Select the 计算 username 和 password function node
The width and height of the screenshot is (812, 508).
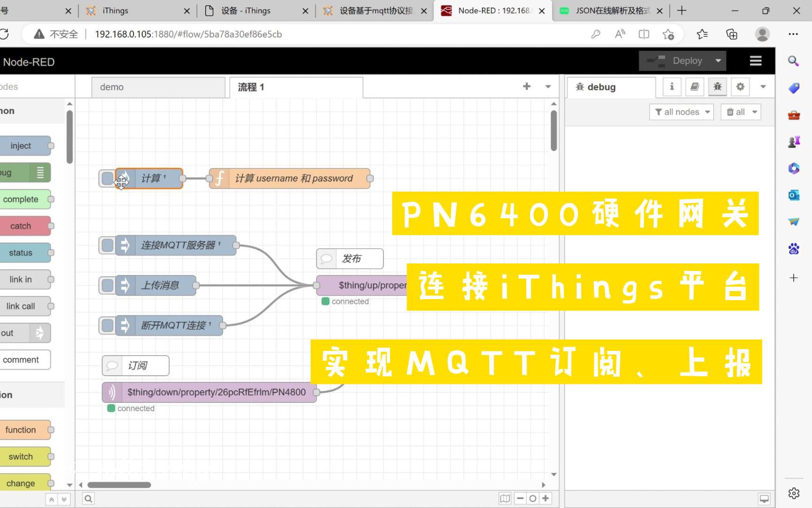[289, 178]
